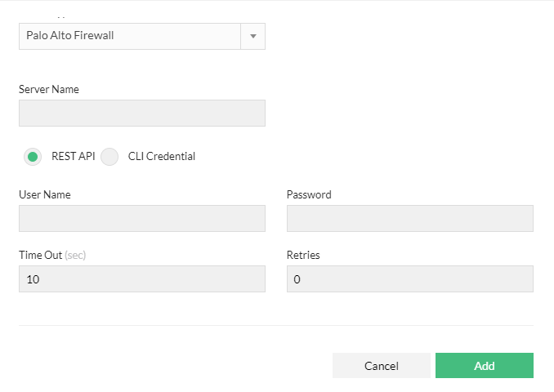Select the CLI Credential radio button
Screen dimensions: 554x392
coord(109,157)
